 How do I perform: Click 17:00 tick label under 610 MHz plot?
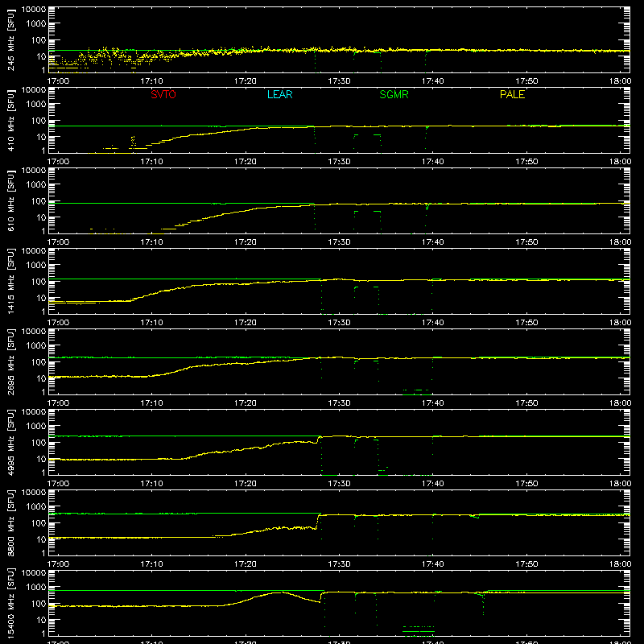coord(58,242)
